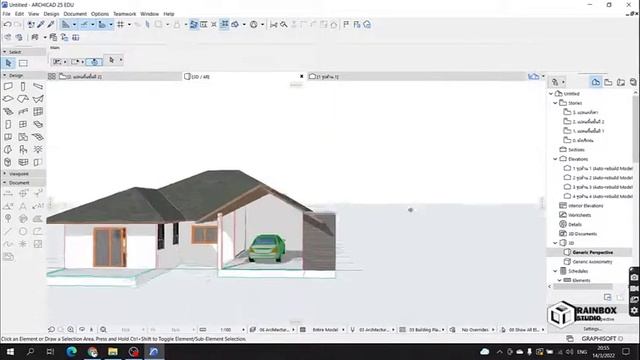Select the Slab tool
This screenshot has height=360, width=640.
click(x=8, y=99)
